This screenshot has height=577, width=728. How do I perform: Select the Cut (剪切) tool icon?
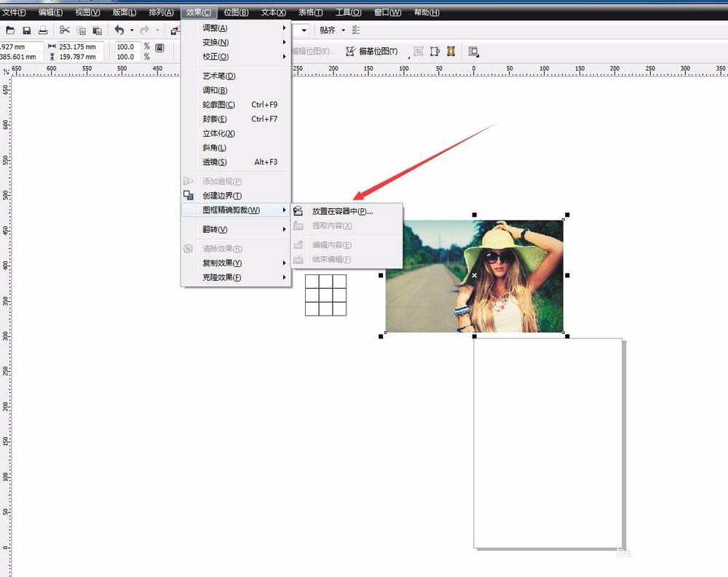[64, 30]
